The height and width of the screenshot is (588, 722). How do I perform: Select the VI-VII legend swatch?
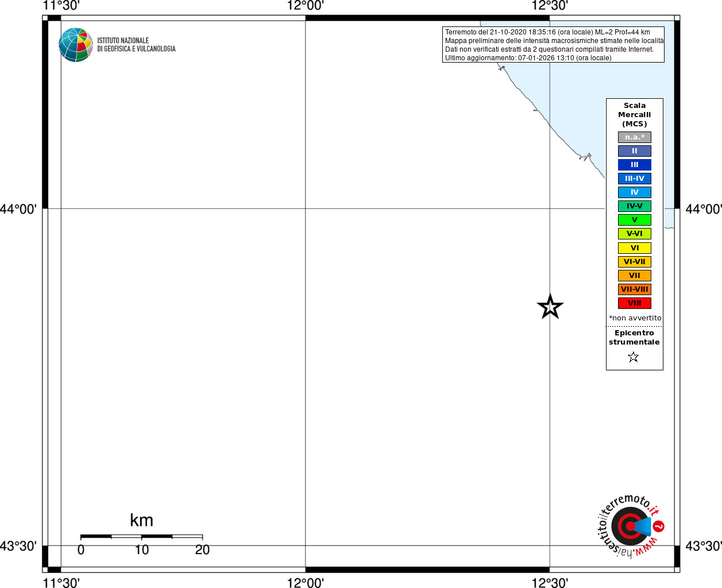click(635, 262)
